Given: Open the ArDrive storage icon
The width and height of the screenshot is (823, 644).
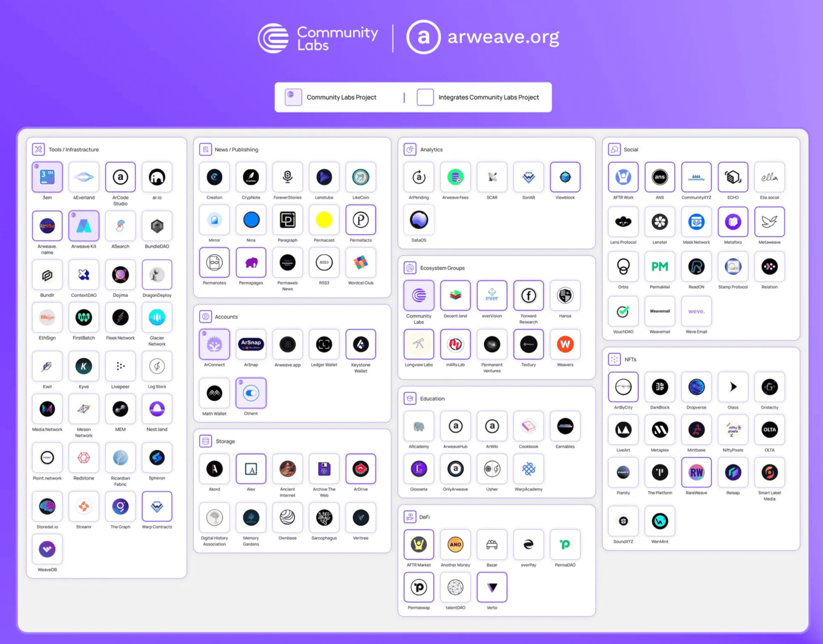Looking at the screenshot, I should tap(361, 469).
